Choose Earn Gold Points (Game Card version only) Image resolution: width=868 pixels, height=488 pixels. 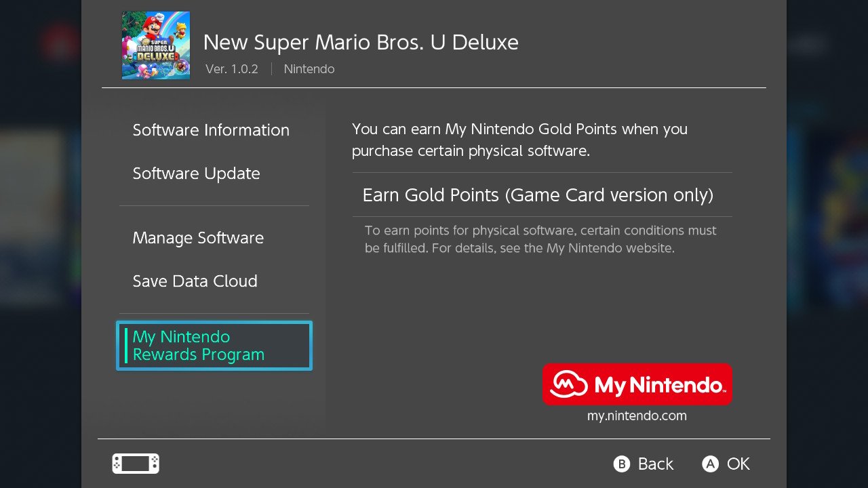point(542,195)
